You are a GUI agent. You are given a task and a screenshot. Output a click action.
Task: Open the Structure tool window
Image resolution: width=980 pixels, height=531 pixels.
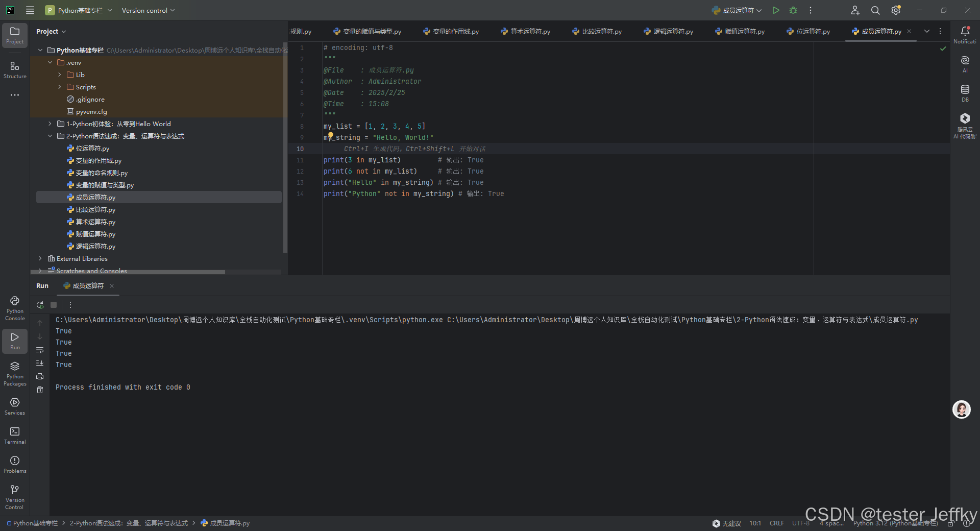(x=15, y=69)
